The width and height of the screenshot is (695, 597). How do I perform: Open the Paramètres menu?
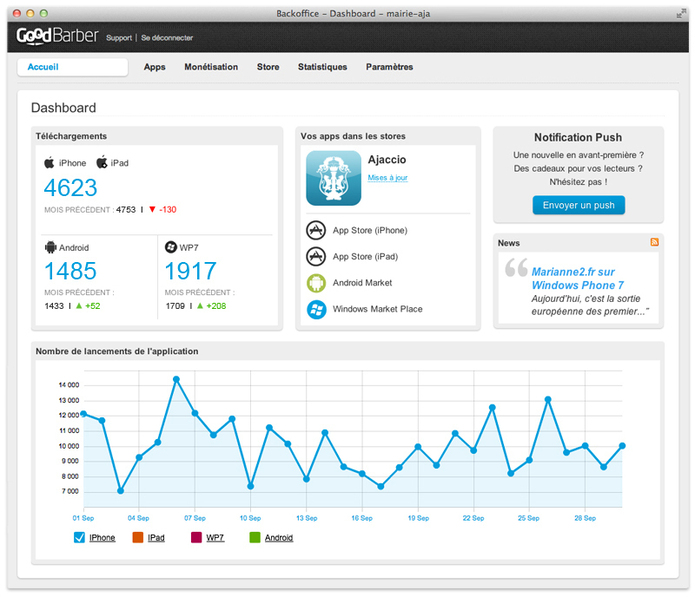coord(389,67)
